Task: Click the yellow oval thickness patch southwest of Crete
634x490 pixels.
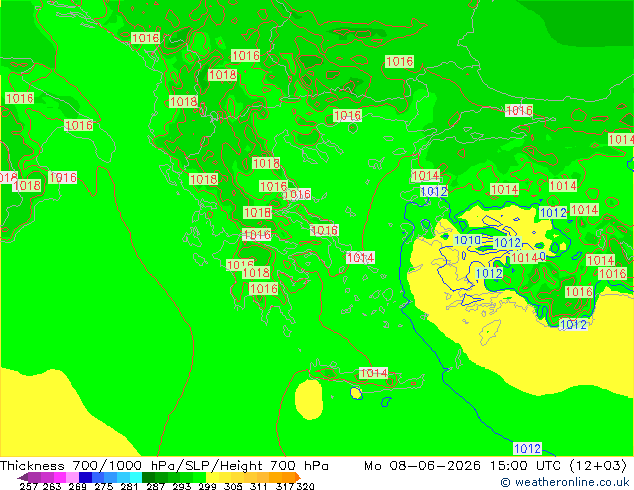Action: 309,399
